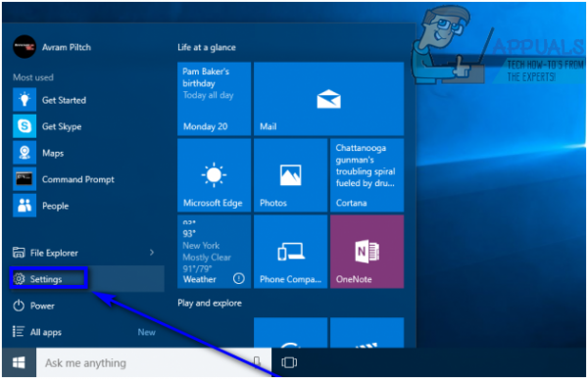Launch the Command Prompt icon
588x379 pixels.
point(24,179)
